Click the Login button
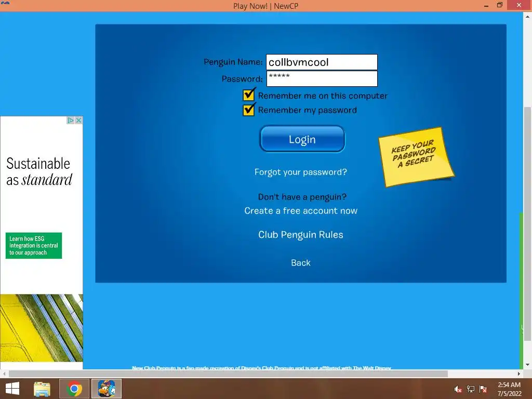Screen dimensions: 532x399 [x=302, y=139]
